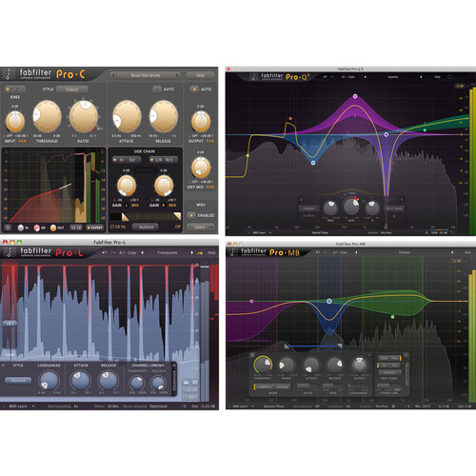Open the STYLE Classic dropdown in Pro-C
Screen dimensions: 476x476
point(72,89)
